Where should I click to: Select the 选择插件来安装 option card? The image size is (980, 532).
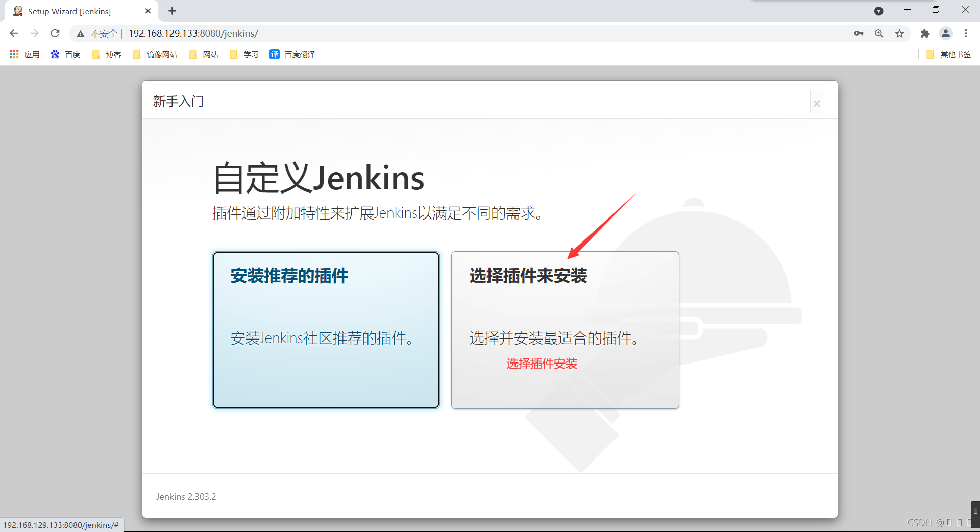565,330
